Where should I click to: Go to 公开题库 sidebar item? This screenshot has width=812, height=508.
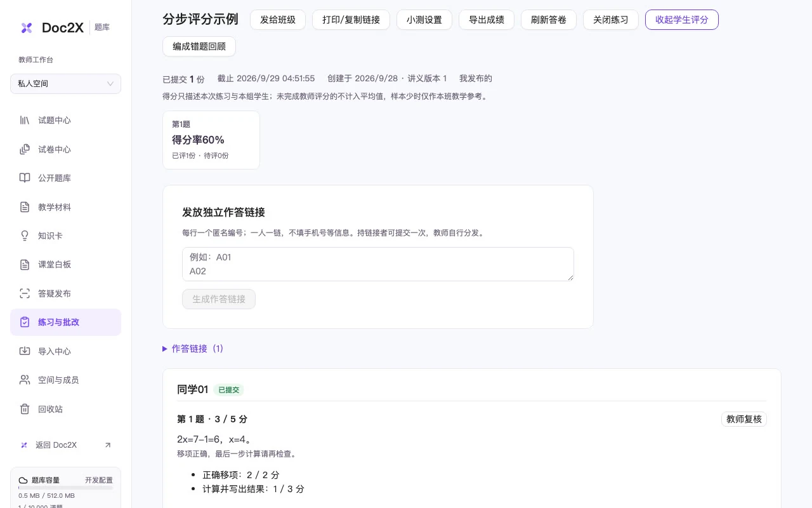tap(65, 178)
